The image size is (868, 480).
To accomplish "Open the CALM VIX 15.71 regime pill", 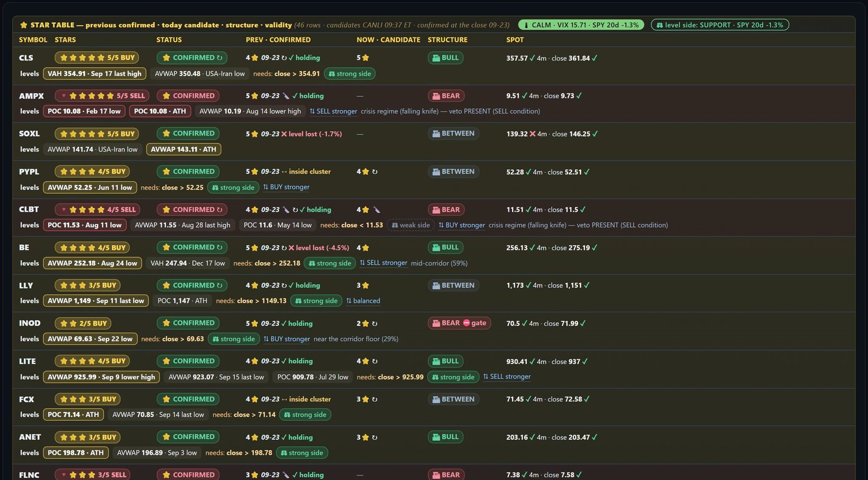I will [x=581, y=25].
